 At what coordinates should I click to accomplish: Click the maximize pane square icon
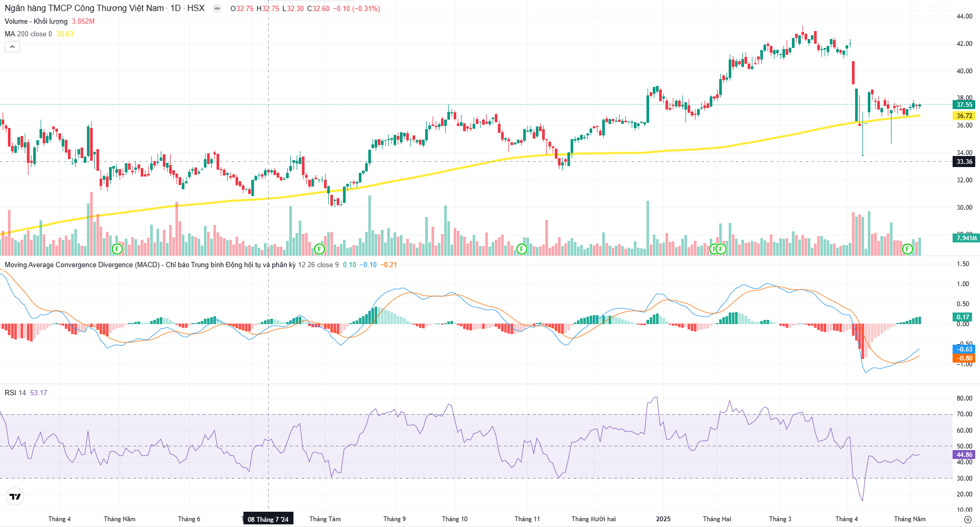pos(945,9)
